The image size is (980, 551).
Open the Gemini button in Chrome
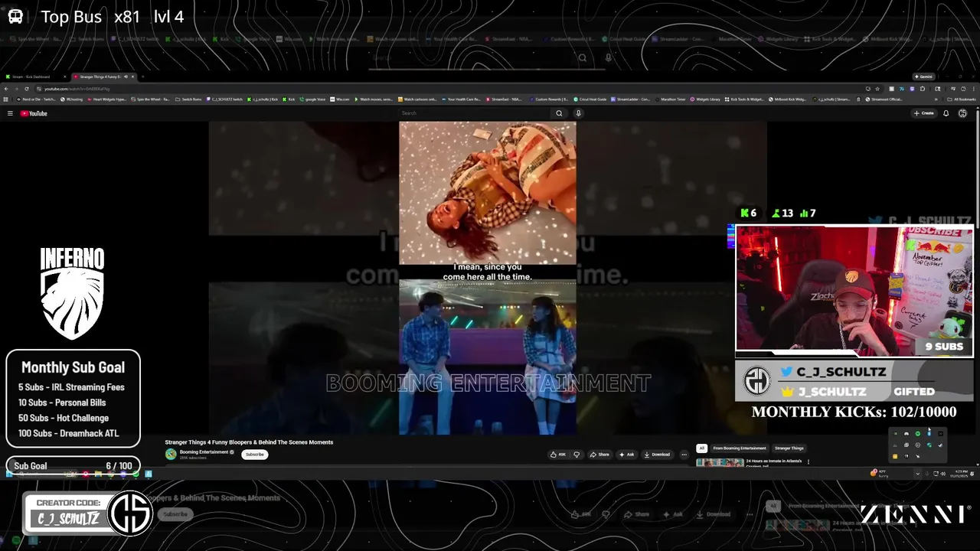pos(923,77)
